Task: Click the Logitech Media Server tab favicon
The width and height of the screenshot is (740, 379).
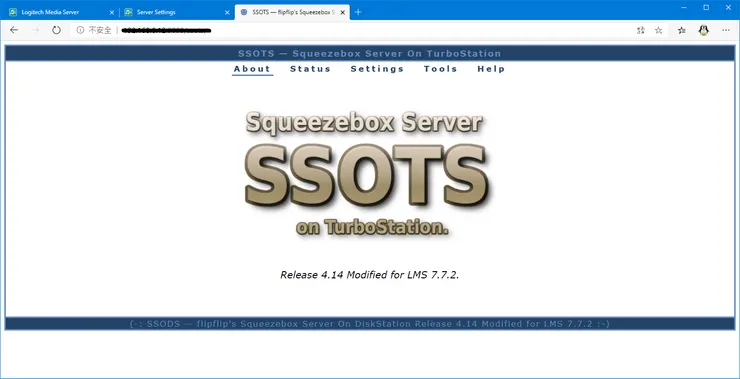Action: coord(13,12)
